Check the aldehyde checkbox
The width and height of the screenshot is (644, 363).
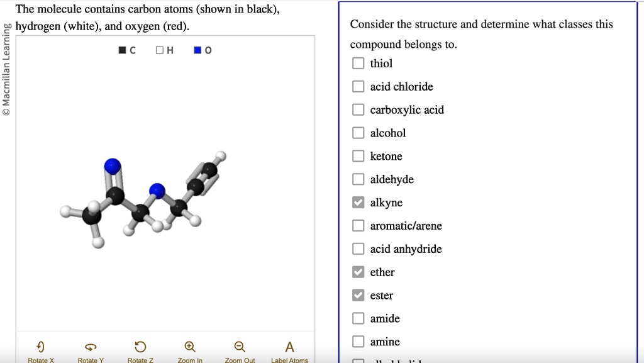358,179
